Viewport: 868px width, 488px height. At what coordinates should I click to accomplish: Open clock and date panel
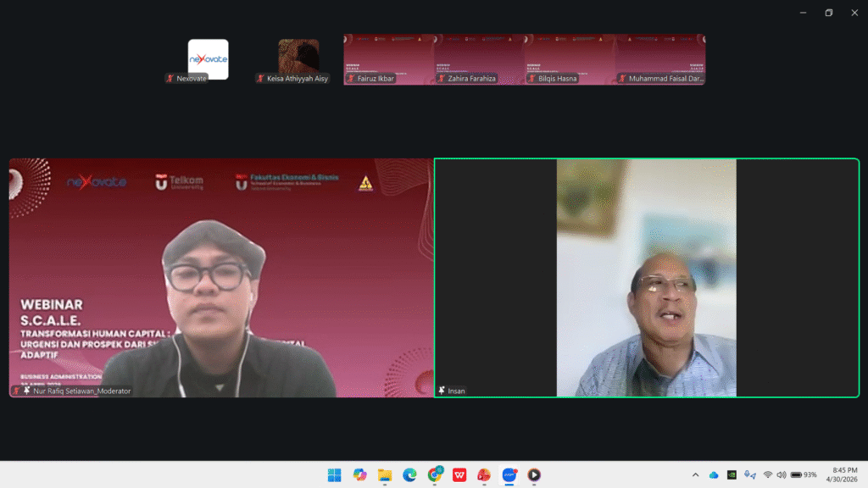(x=842, y=474)
